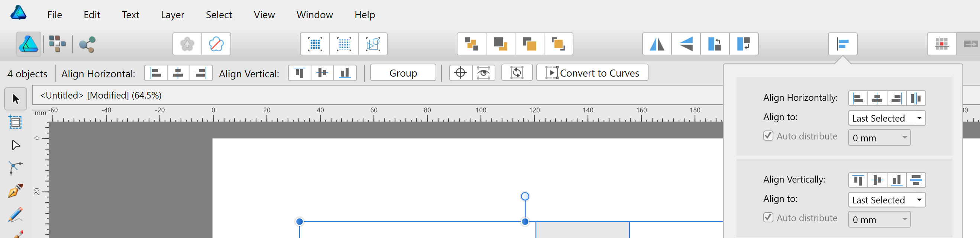Image resolution: width=980 pixels, height=238 pixels.
Task: Open the Help menu
Action: [x=365, y=15]
